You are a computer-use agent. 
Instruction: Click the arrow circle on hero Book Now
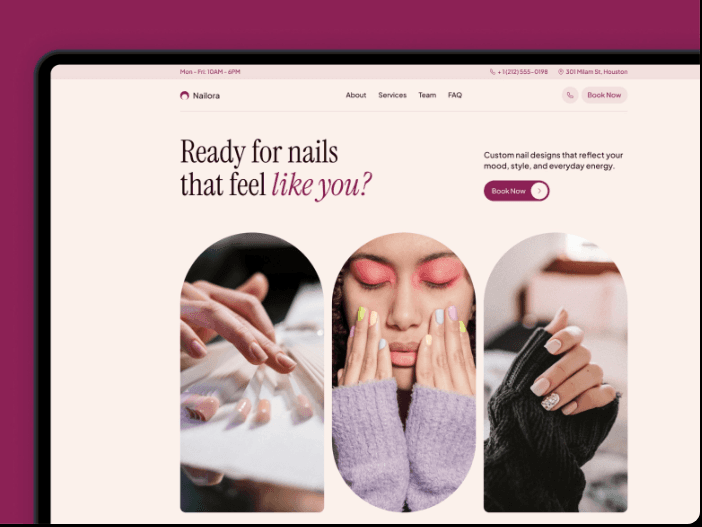pos(539,191)
